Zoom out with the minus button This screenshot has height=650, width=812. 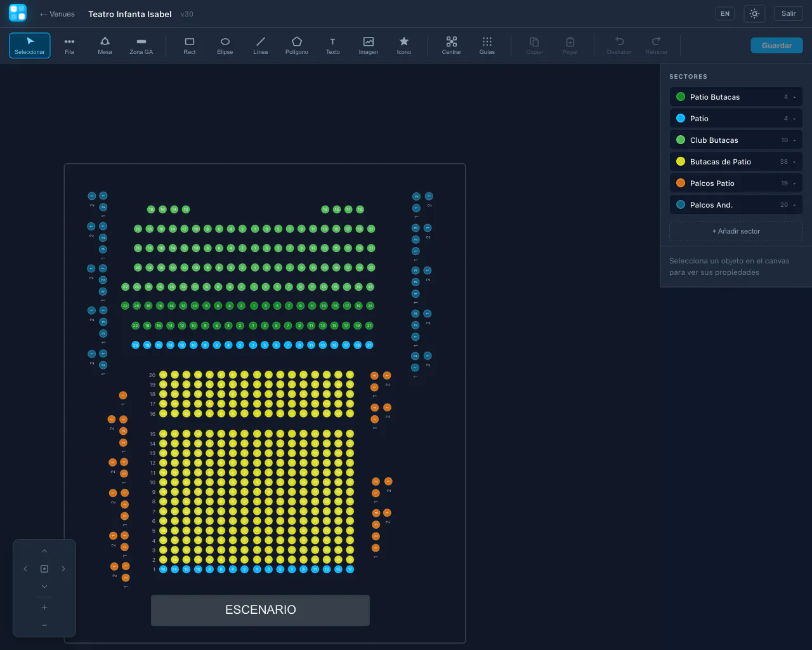click(x=44, y=625)
